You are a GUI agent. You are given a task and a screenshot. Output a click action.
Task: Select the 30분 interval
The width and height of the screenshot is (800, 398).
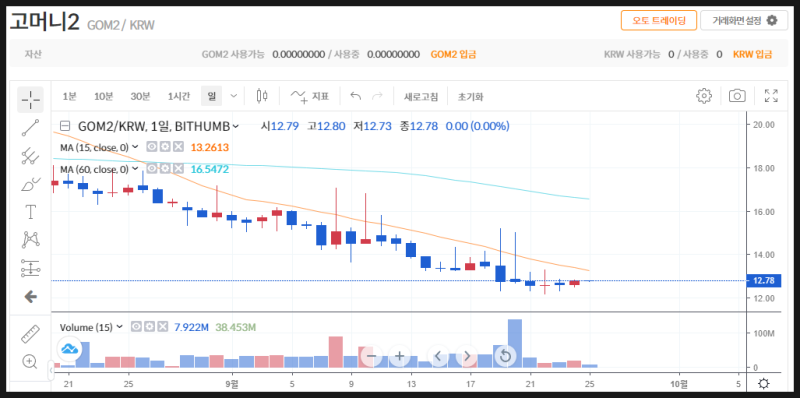pos(140,96)
